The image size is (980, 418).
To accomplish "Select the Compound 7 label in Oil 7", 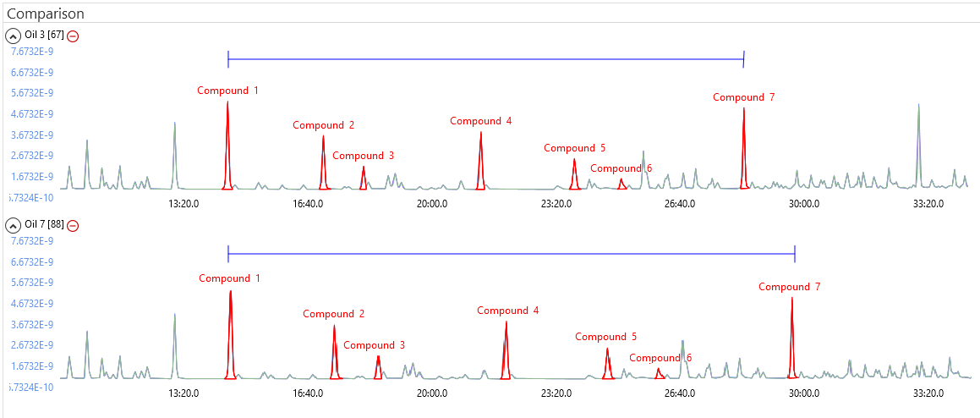I will [x=789, y=287].
